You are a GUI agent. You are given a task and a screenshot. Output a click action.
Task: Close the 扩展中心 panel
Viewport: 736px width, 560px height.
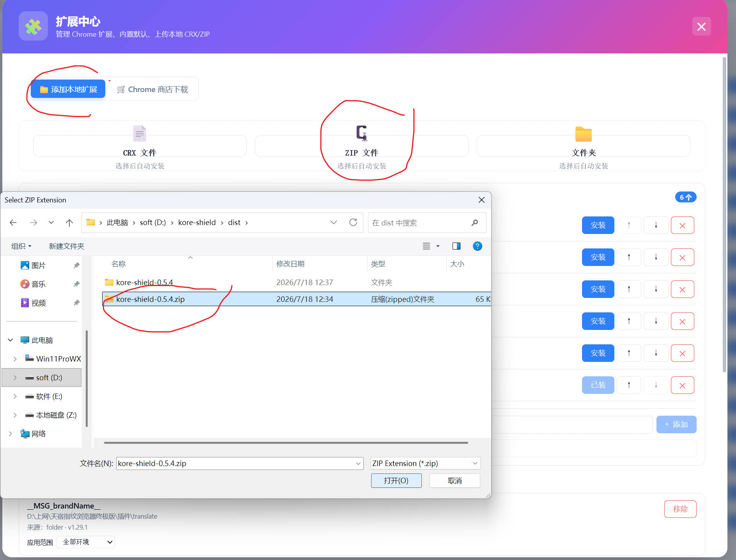(x=702, y=27)
